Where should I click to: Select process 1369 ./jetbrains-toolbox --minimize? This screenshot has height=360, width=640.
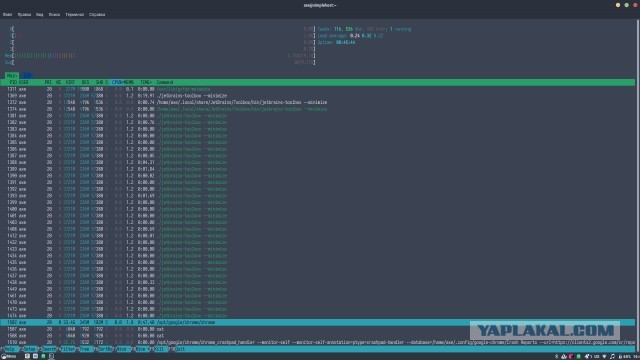(318, 96)
